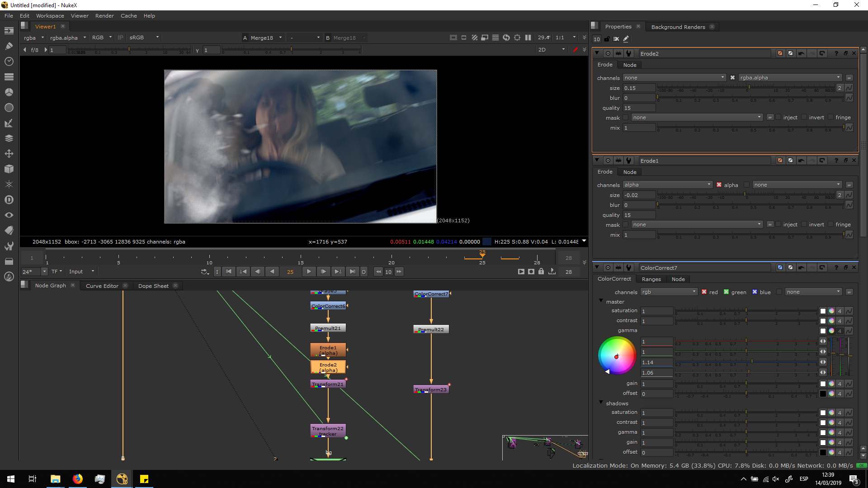Open the Deep nodes toolbar menu

tap(9, 200)
